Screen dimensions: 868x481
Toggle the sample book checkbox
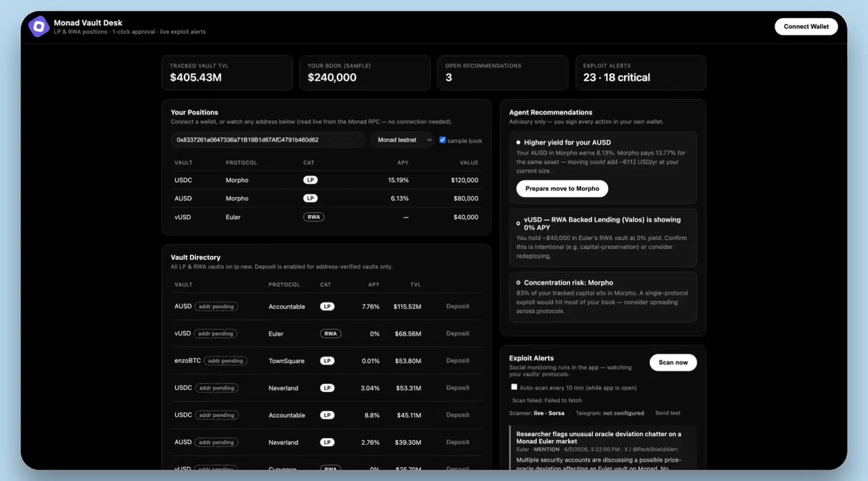coord(442,140)
